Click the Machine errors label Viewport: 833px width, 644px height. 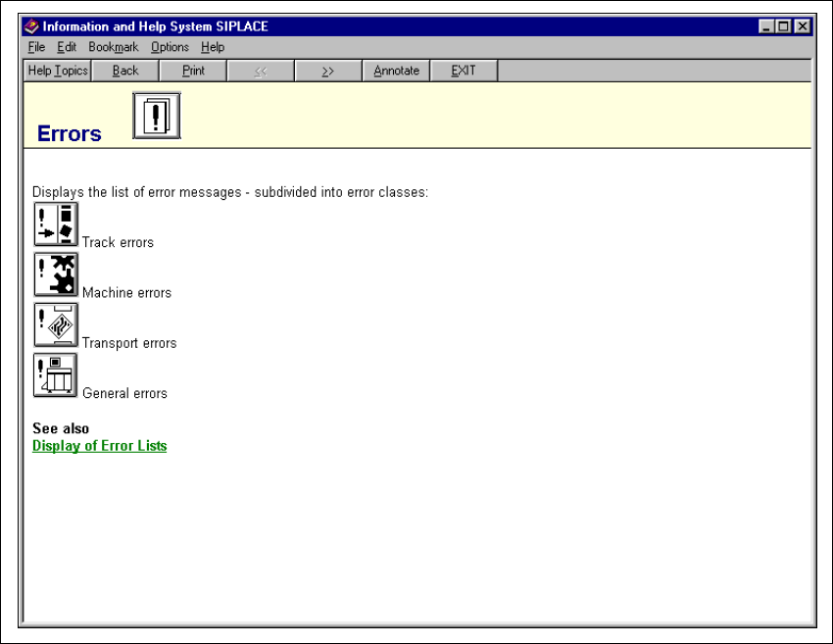[127, 293]
